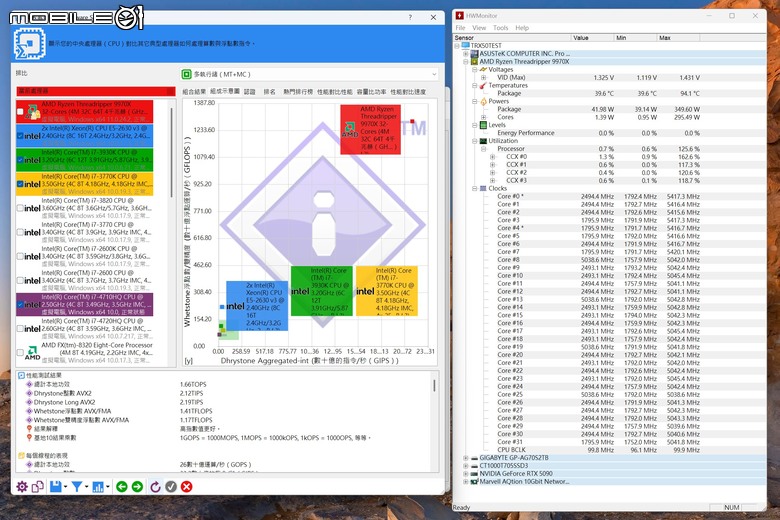Click the Temperatures thermometer icon
The height and width of the screenshot is (520, 780).
tap(483, 86)
